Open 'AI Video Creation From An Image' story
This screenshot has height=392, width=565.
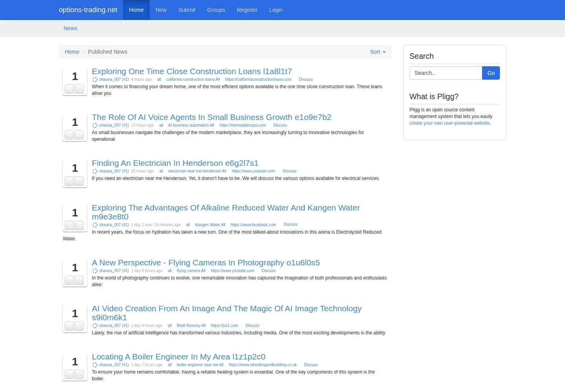click(x=226, y=313)
